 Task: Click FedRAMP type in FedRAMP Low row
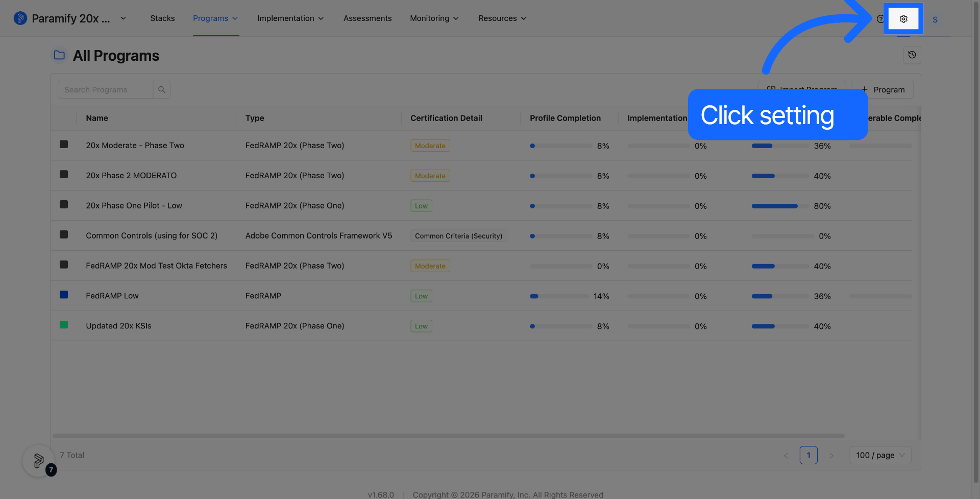click(263, 296)
